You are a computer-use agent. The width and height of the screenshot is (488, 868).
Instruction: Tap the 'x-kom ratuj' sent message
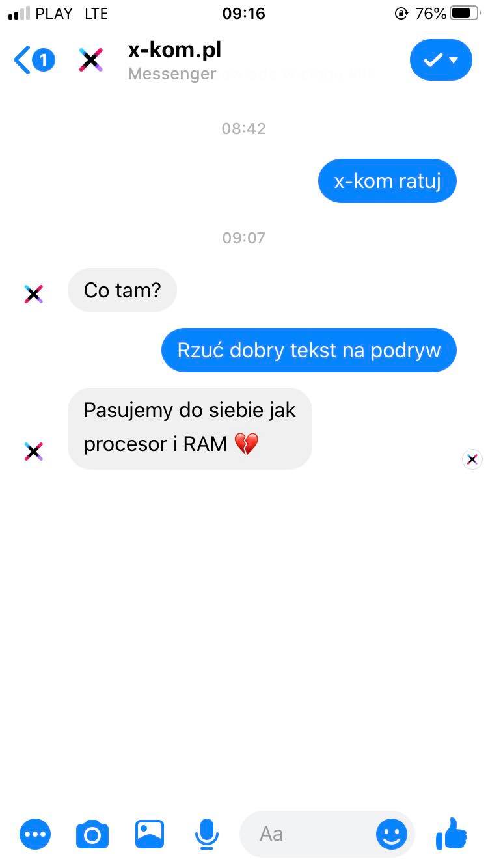(x=387, y=181)
